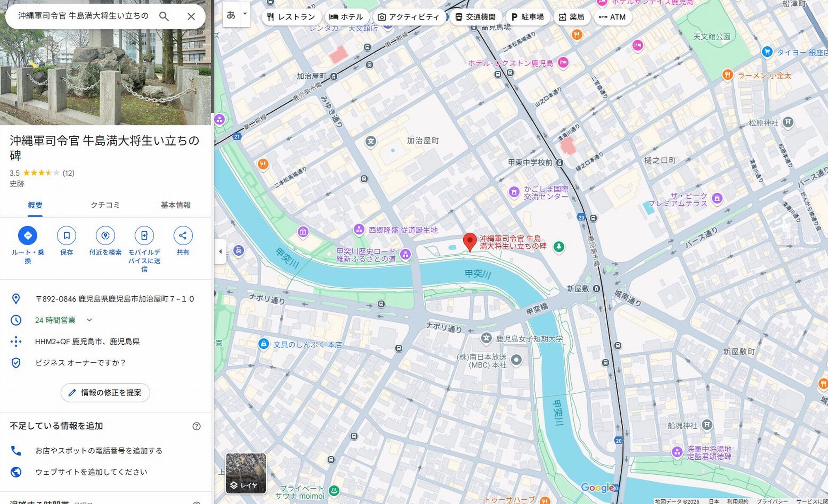Open the place photo thumbnail
The height and width of the screenshot is (504, 828).
pyautogui.click(x=106, y=62)
